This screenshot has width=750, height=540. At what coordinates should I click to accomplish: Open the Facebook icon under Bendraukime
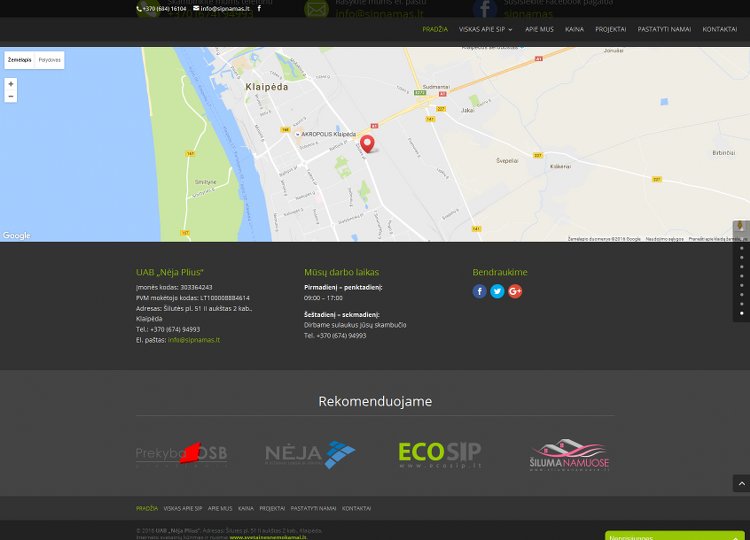(479, 291)
